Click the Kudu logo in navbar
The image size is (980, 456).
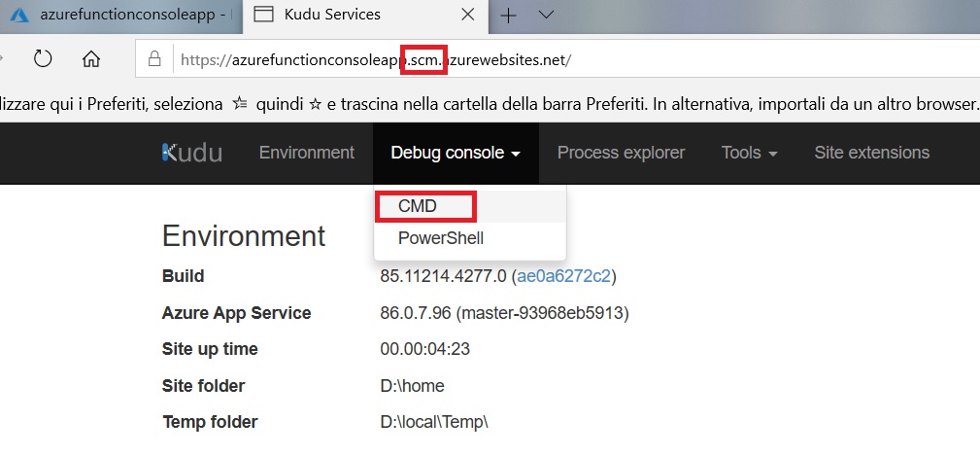click(x=191, y=153)
